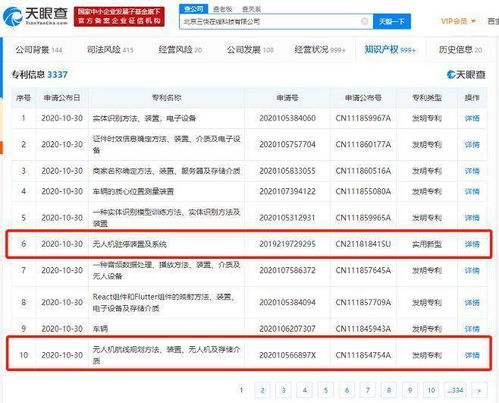Open the 知识产权 tab
Image resolution: width=499 pixels, height=403 pixels.
tap(390, 50)
